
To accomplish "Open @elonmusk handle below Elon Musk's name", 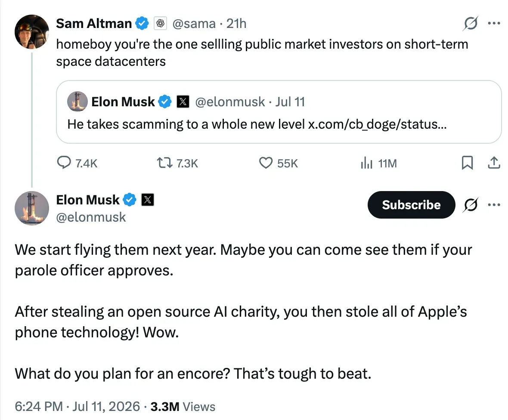I will 91,217.
